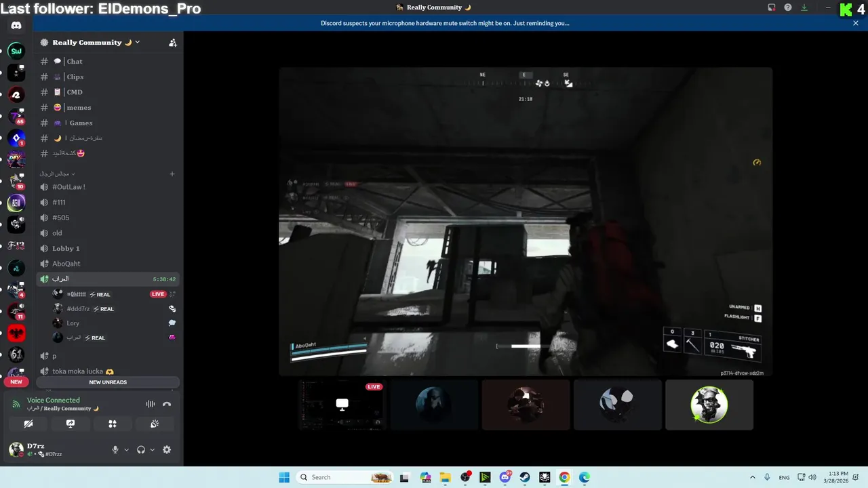Open the server icon with 65 badge
The image size is (868, 488).
16,116
